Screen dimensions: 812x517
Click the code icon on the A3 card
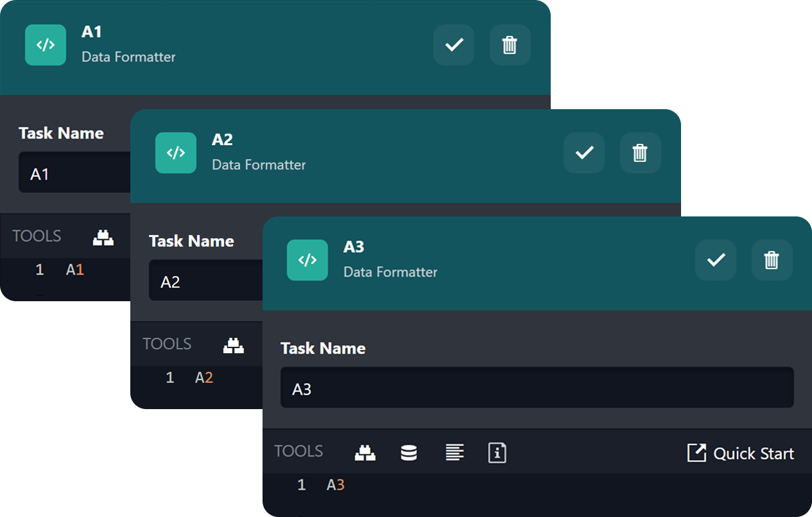pos(307,260)
